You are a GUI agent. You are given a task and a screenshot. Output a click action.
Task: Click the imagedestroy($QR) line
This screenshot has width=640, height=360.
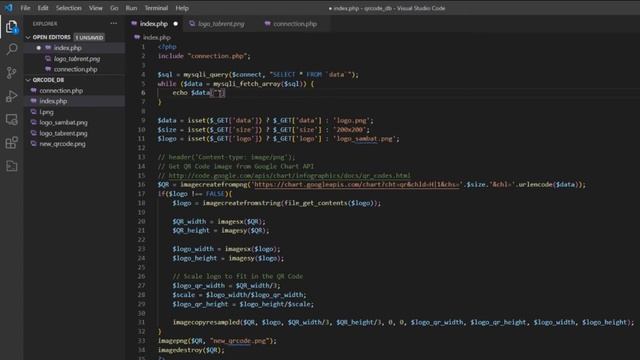point(191,350)
